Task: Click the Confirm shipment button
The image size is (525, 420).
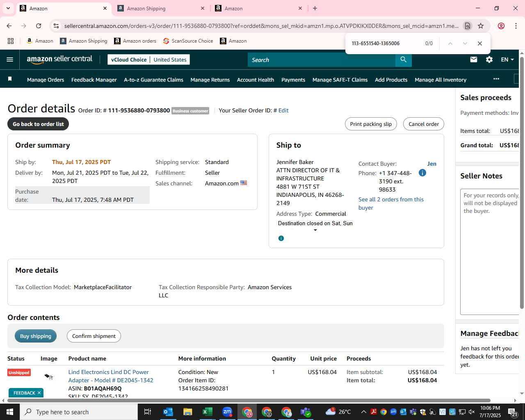Action: point(94,336)
